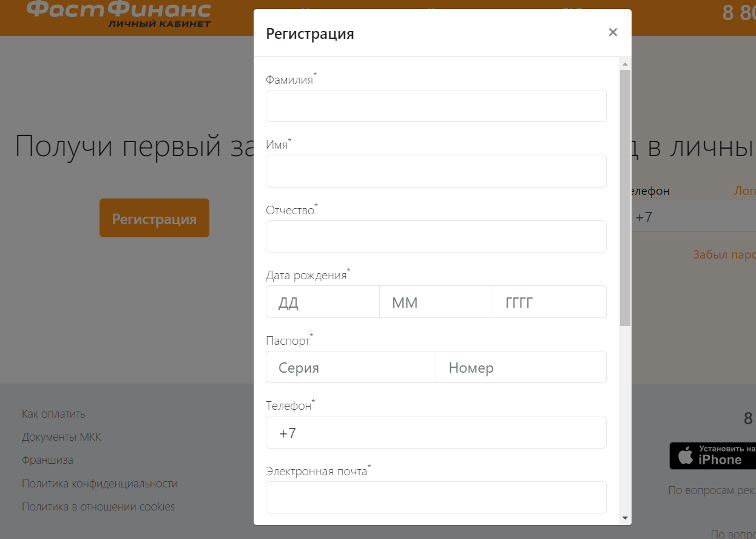Click the dialog scrollbar down arrow

625,518
